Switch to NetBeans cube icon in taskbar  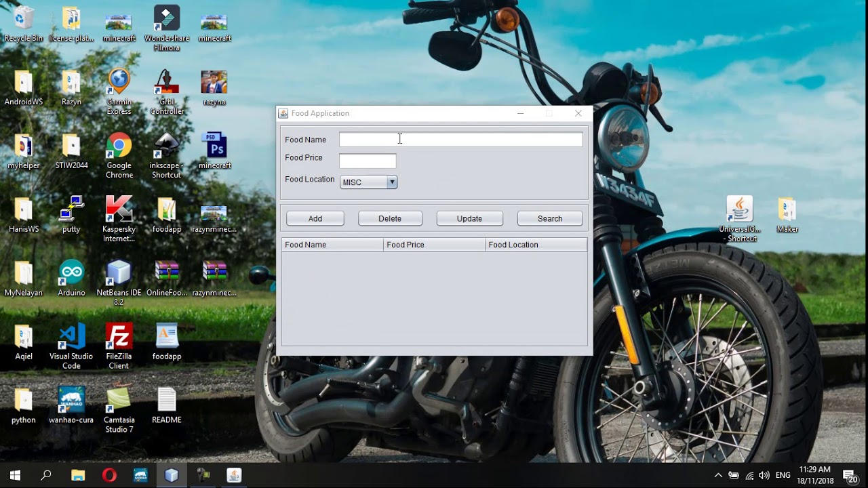tap(172, 475)
